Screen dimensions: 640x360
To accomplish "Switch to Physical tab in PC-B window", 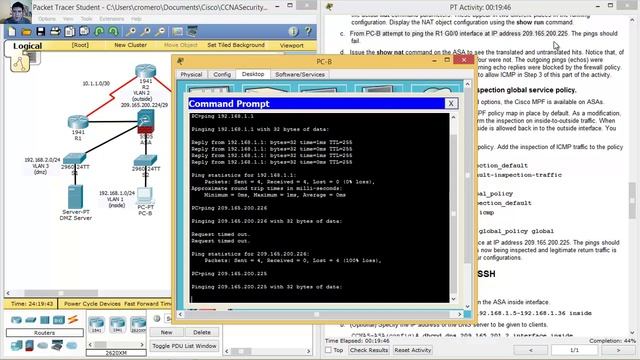I will (x=191, y=74).
